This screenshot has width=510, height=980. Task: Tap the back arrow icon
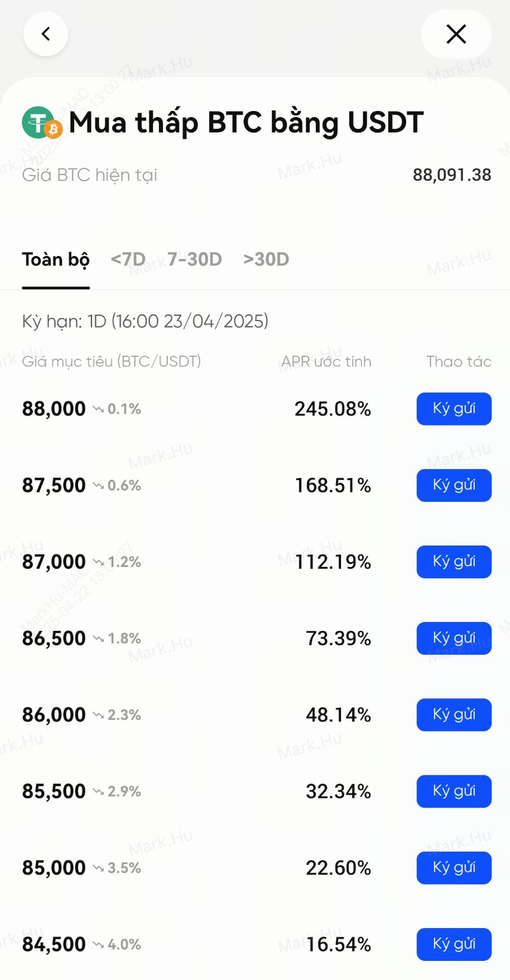(45, 34)
